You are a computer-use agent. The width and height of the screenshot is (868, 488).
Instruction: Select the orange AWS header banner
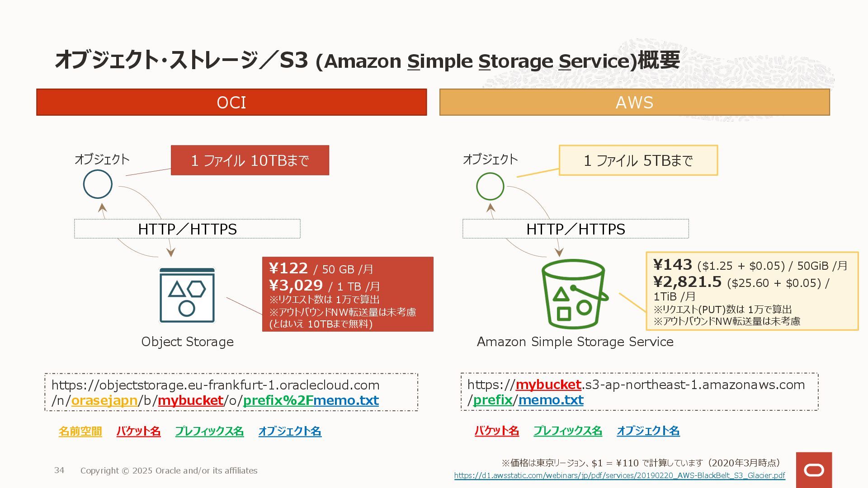tap(634, 102)
